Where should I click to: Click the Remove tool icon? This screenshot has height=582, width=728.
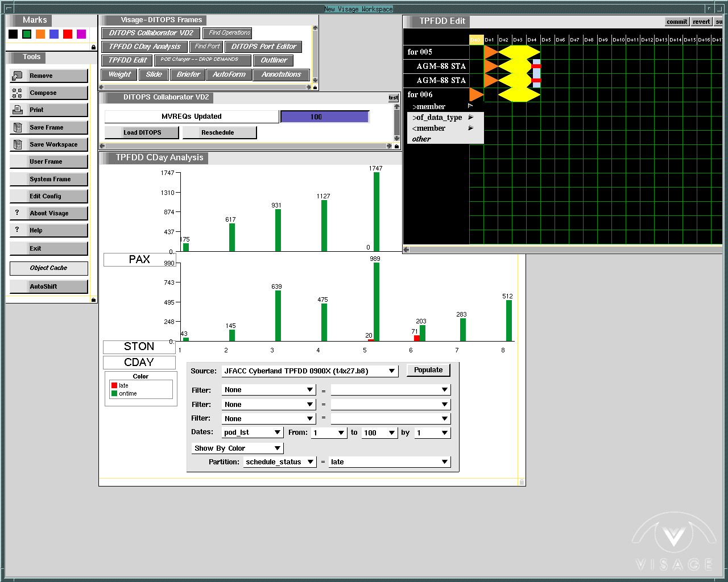[17, 76]
